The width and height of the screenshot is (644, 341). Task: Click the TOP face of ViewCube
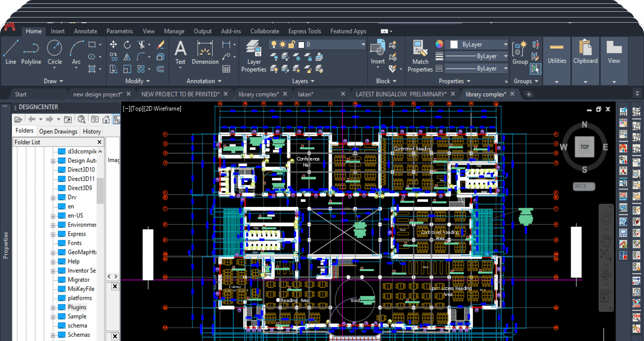(x=584, y=147)
